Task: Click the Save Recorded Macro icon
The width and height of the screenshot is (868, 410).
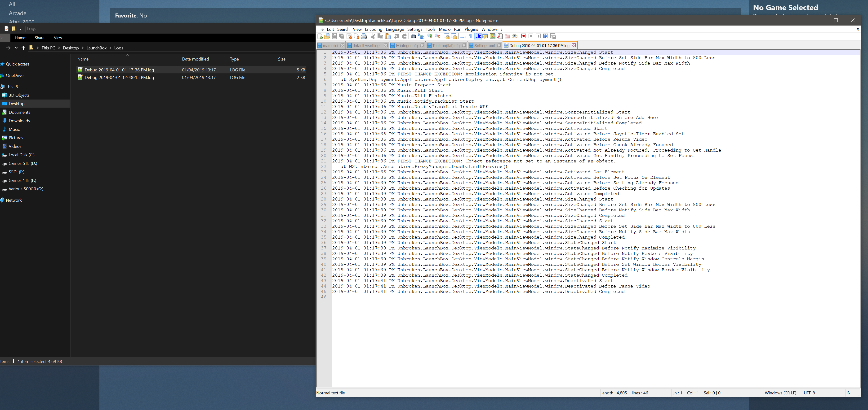Action: pos(553,36)
